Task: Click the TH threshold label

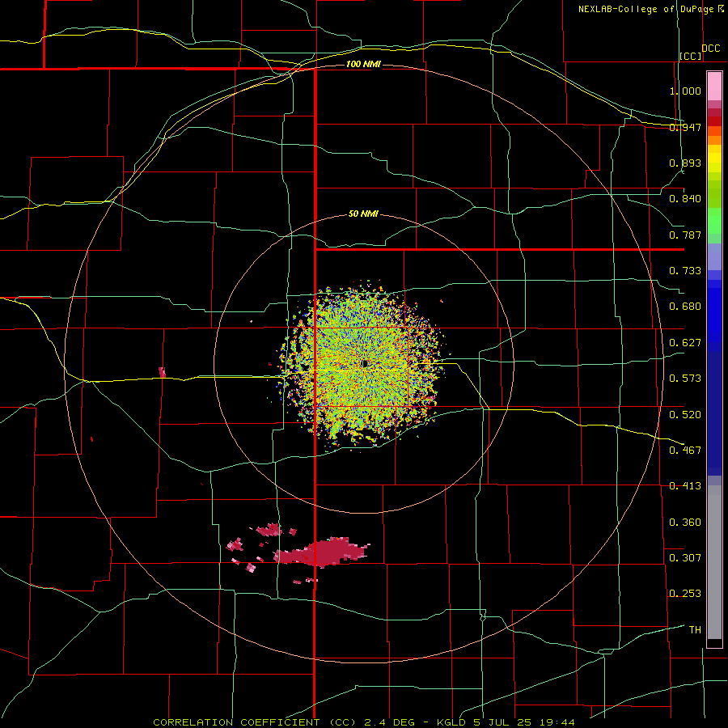Action: pyautogui.click(x=695, y=629)
